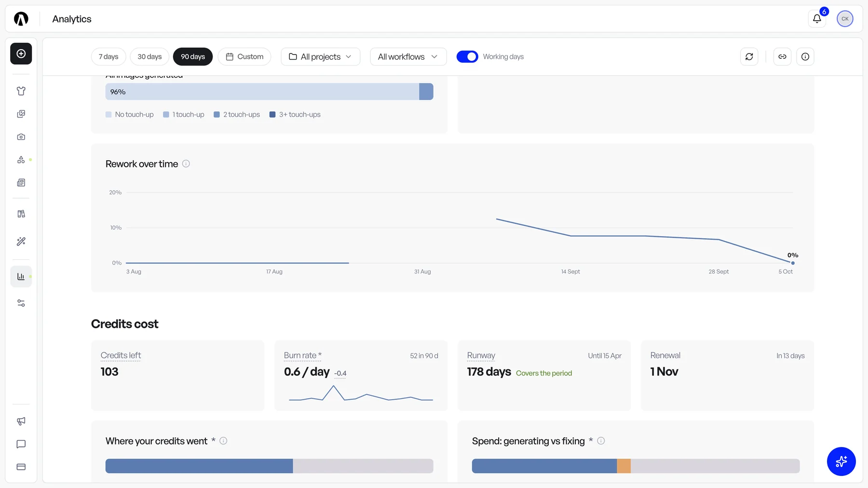Toggle 3+ touch-ups legend series

pos(295,114)
